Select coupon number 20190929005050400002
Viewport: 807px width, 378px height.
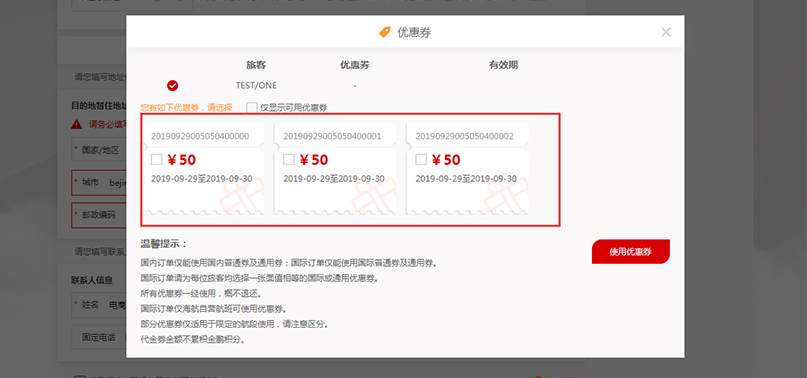coord(464,136)
